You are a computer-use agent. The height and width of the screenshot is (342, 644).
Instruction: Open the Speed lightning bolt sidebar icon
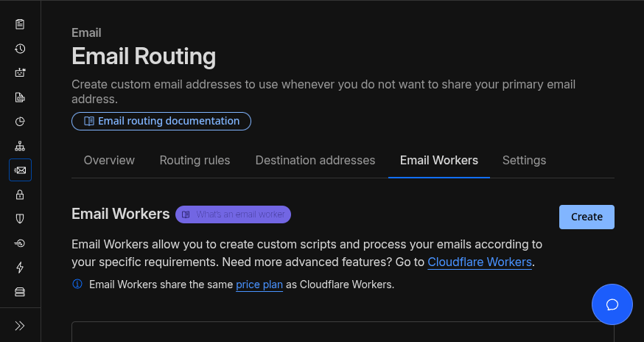20,268
